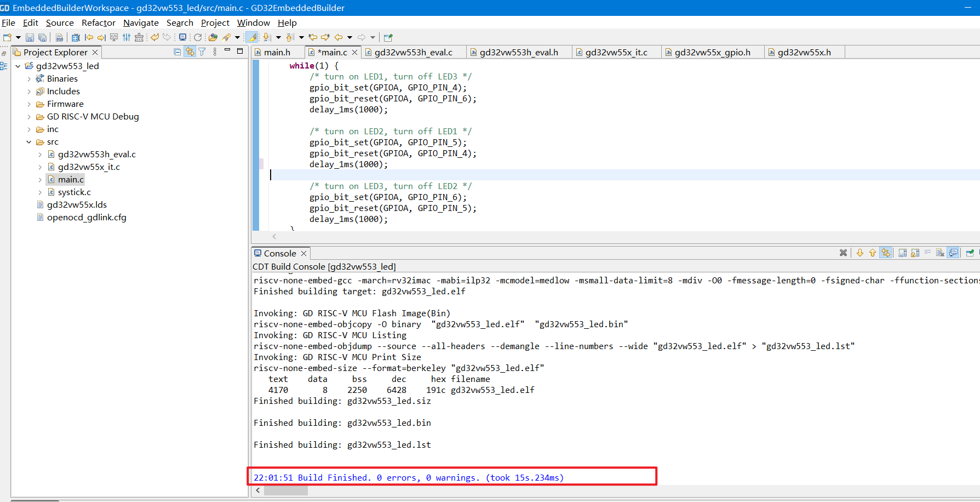Image resolution: width=980 pixels, height=502 pixels.
Task: Collapse the src folder
Action: [29, 142]
